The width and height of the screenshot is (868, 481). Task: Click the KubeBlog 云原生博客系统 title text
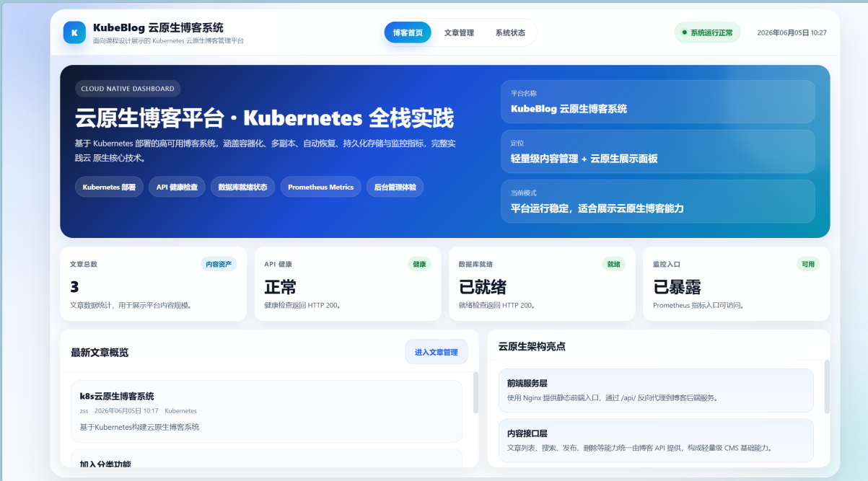point(158,27)
